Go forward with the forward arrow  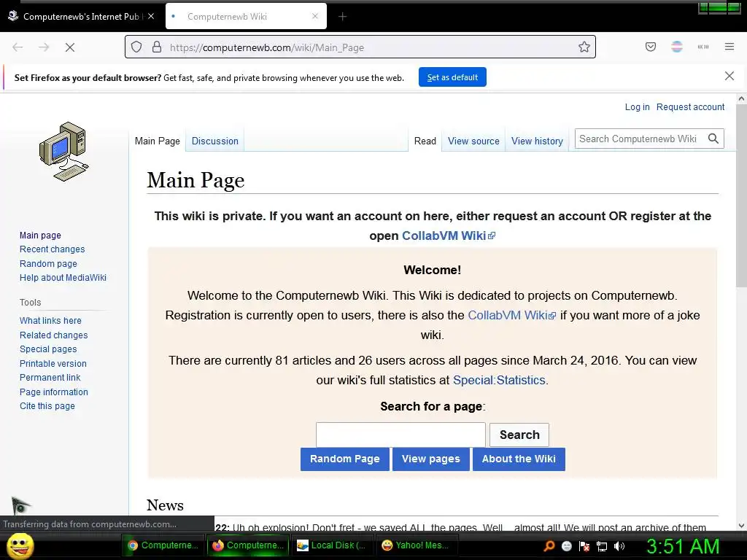(x=44, y=47)
